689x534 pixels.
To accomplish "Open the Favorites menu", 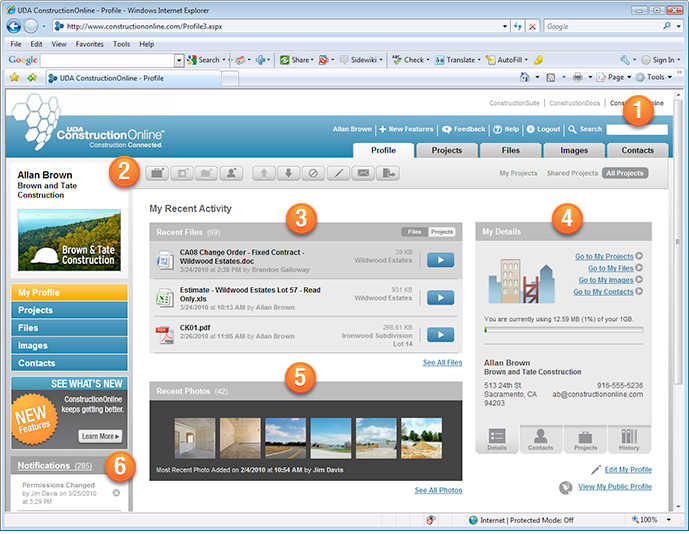I will [90, 44].
